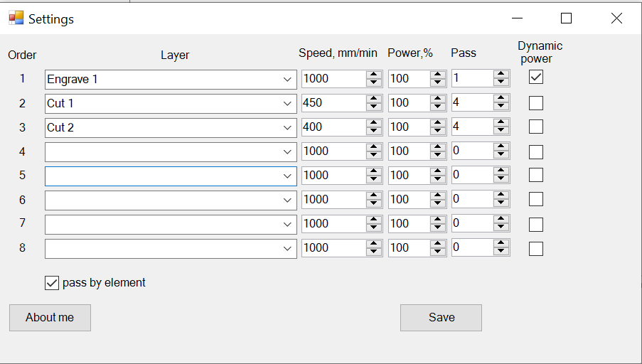Decrease speed in row 8
642x364 pixels.
click(x=374, y=252)
